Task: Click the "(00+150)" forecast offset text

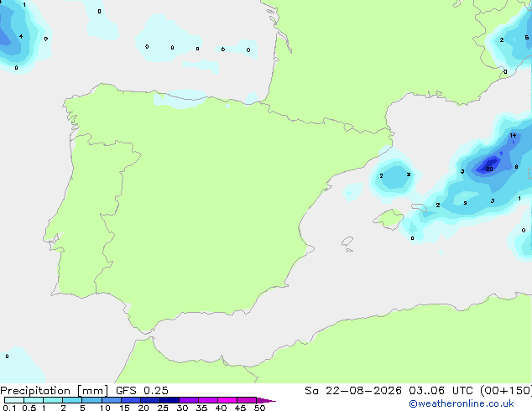Action: [x=506, y=391]
